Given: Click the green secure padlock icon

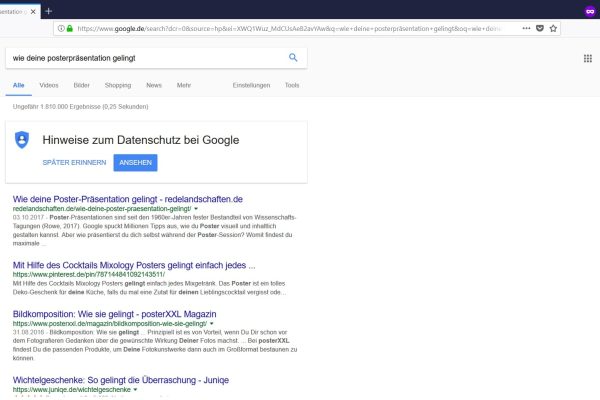Looking at the screenshot, I should pos(70,28).
